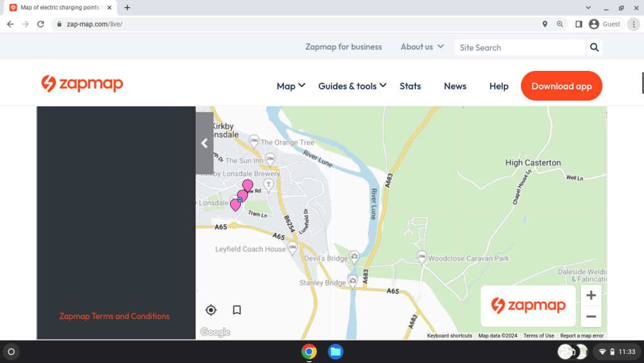The height and width of the screenshot is (363, 644).
Task: Open map Terms of Use link
Action: click(x=539, y=336)
